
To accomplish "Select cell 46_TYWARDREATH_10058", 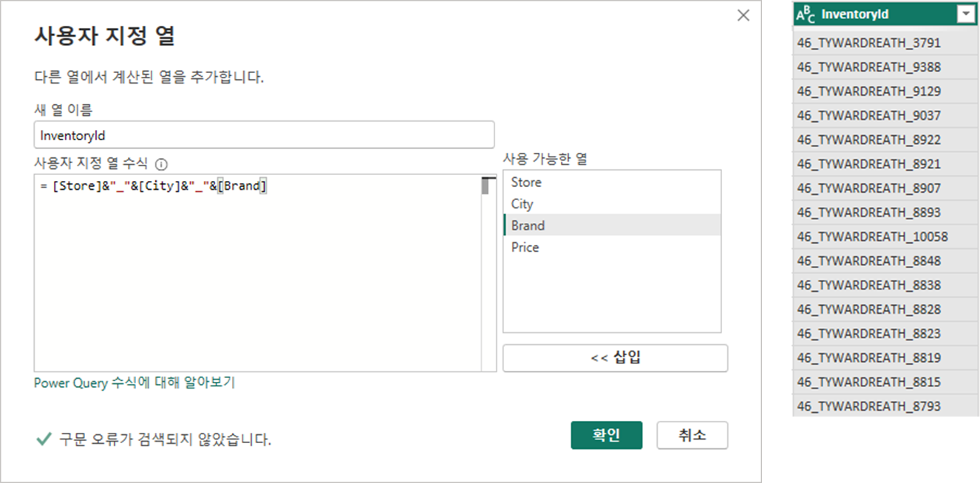I will (872, 237).
